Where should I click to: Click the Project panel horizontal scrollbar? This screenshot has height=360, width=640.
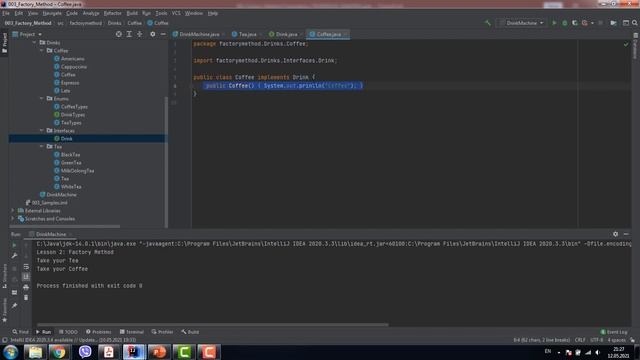64,226
